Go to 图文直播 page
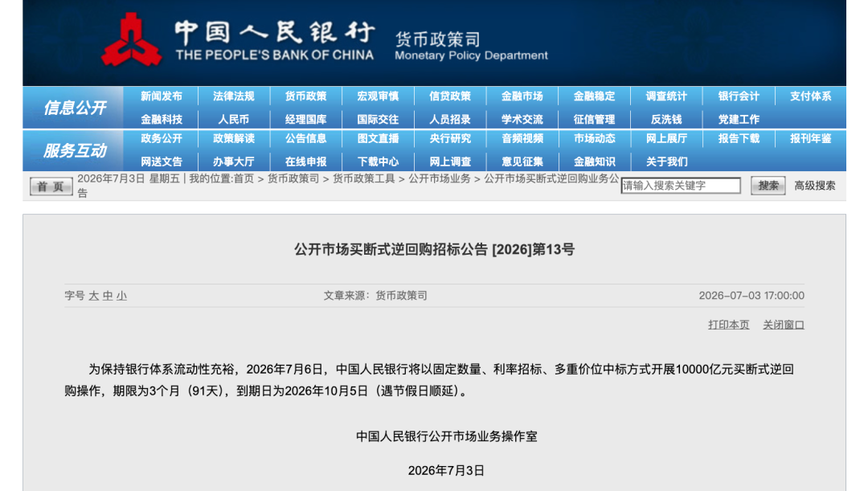 tap(378, 138)
